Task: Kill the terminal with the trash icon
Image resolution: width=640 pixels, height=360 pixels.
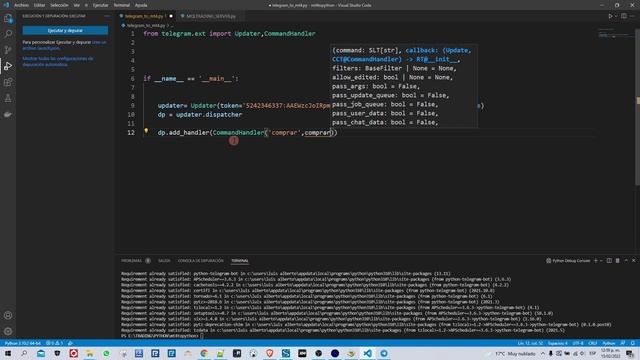Action: 618,260
